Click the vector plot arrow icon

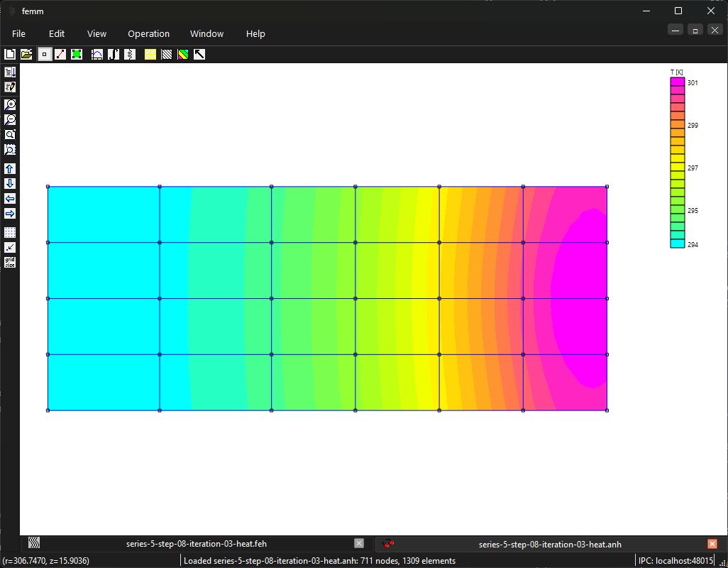tap(199, 55)
